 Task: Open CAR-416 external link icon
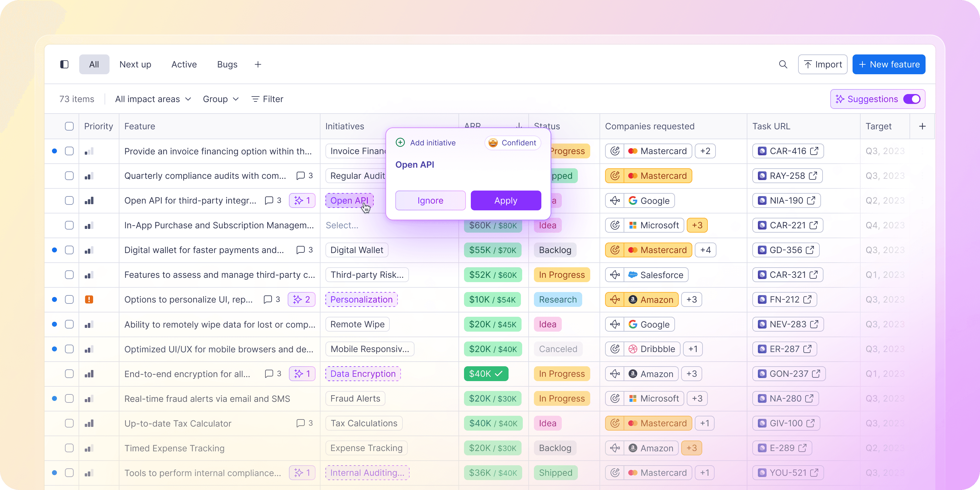tap(814, 151)
